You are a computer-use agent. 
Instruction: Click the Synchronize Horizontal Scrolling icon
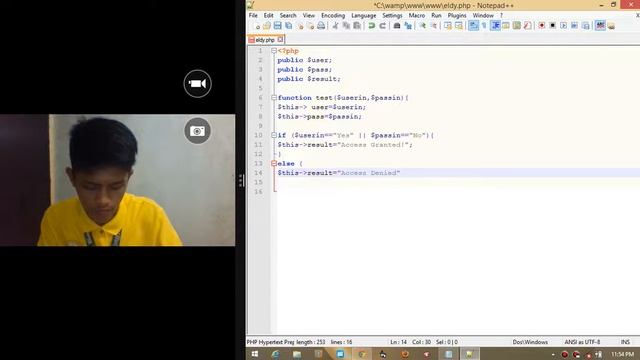coord(459,26)
